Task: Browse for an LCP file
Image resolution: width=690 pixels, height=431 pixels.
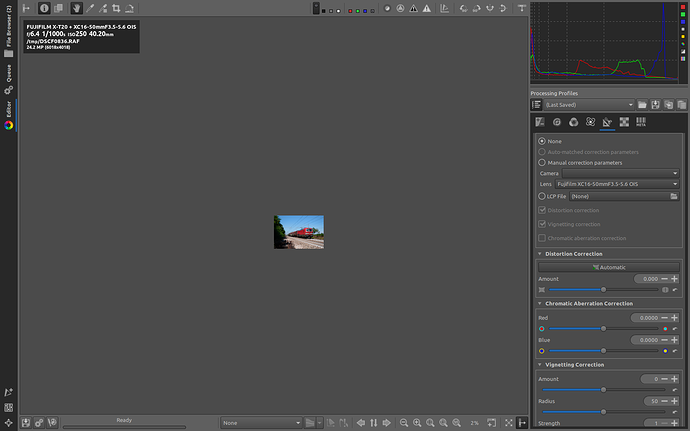Action: pyautogui.click(x=674, y=196)
